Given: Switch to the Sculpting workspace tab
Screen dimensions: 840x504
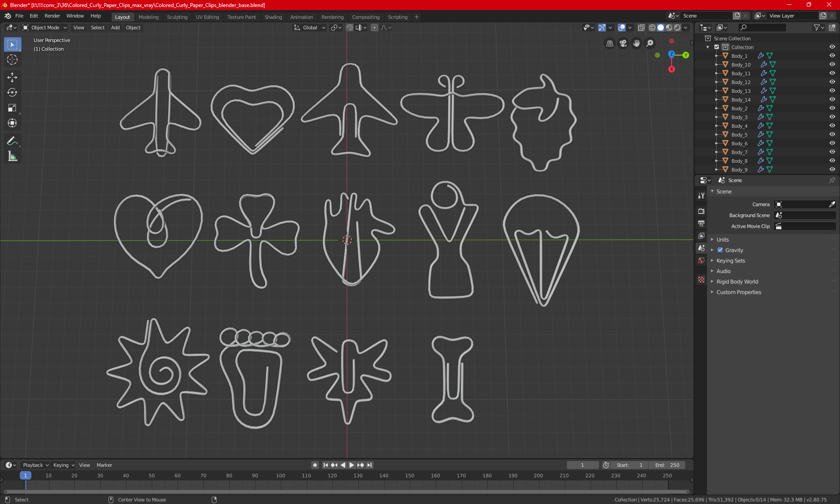Looking at the screenshot, I should point(177,17).
